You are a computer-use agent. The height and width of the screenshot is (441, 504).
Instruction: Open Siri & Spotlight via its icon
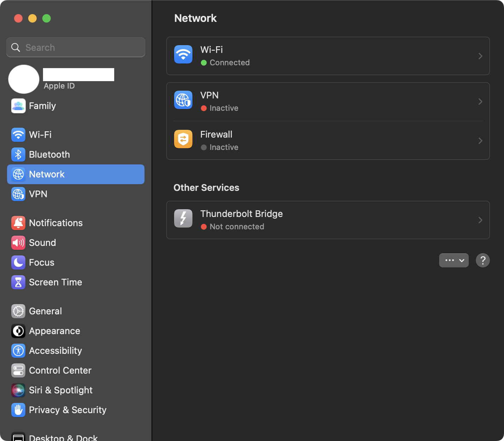(18, 390)
